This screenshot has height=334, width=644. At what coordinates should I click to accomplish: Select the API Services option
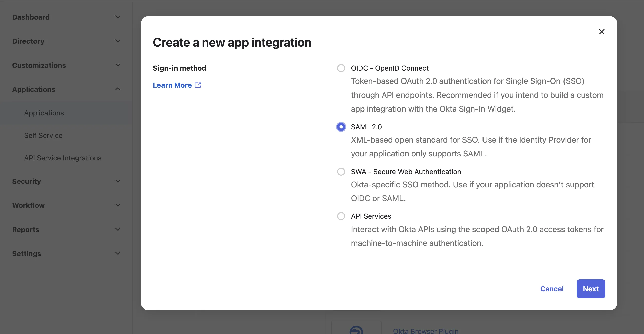coord(341,216)
